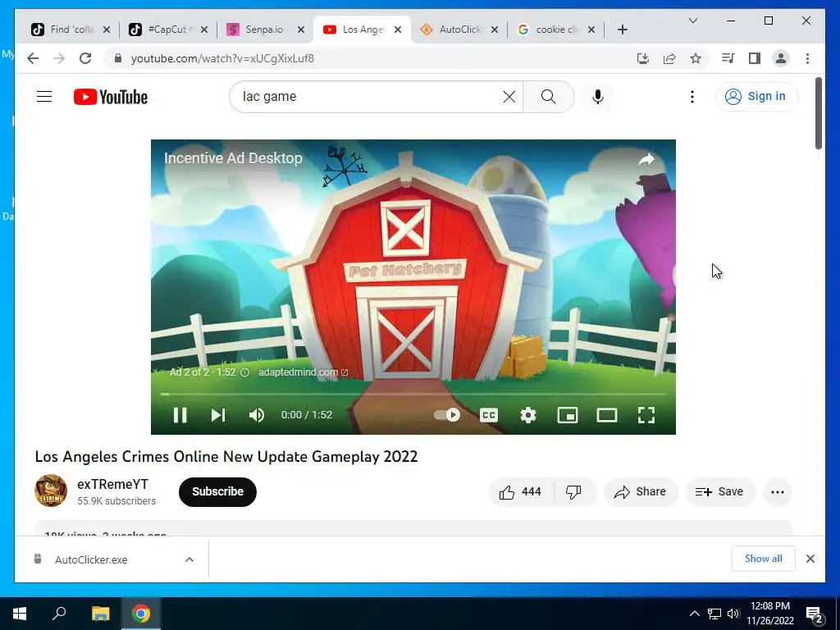Open exTRemeYT channel avatar
840x630 pixels.
coord(51,491)
